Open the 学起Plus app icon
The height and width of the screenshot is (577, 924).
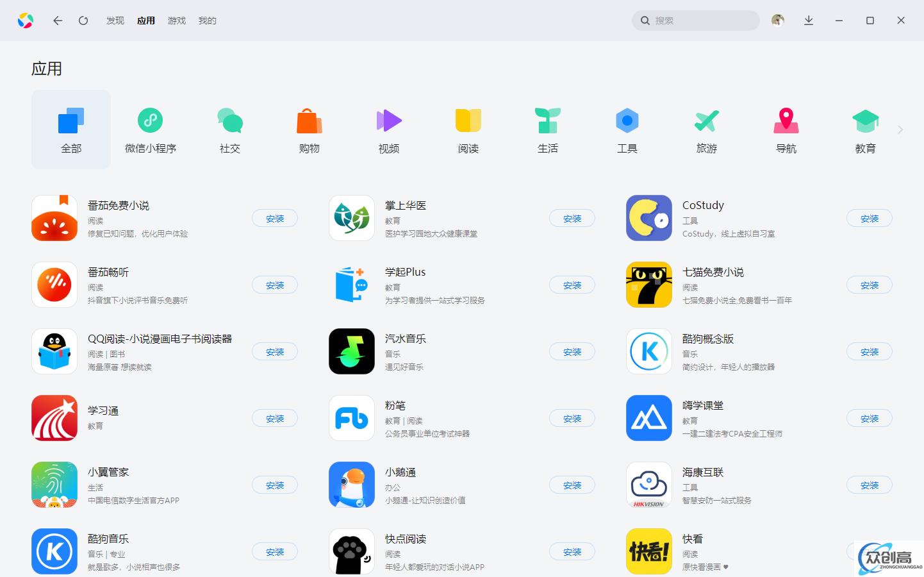pyautogui.click(x=352, y=285)
